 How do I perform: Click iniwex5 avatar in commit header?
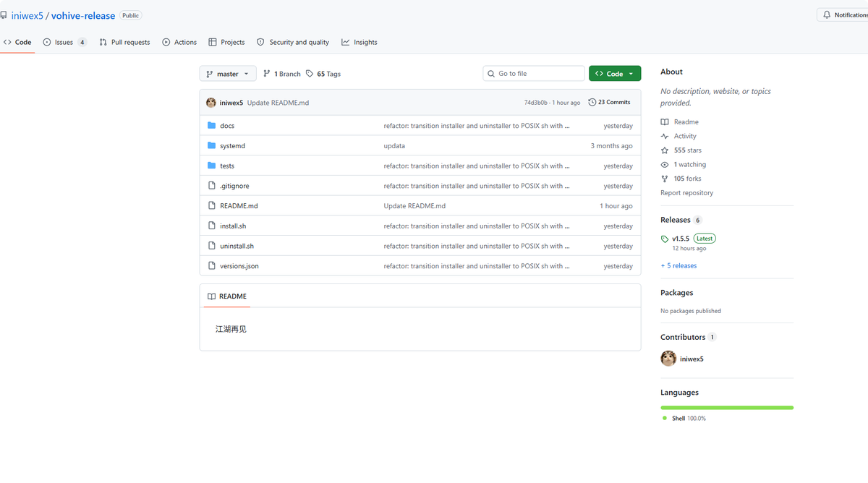coord(211,103)
